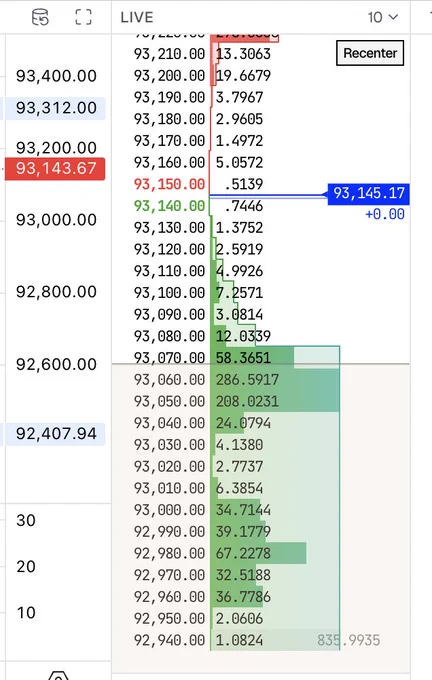Viewport: 432px width, 680px height.
Task: Click the +0.00 change value
Action: pos(385,214)
